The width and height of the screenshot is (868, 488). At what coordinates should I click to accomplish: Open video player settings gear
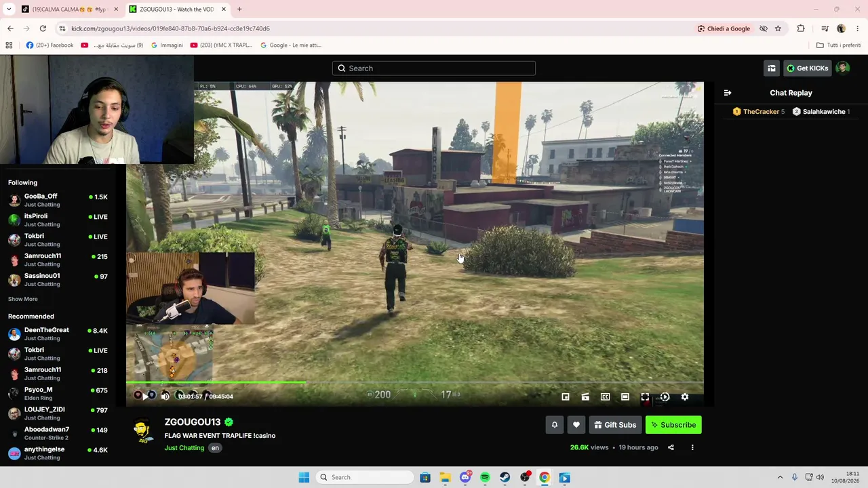coord(685,397)
